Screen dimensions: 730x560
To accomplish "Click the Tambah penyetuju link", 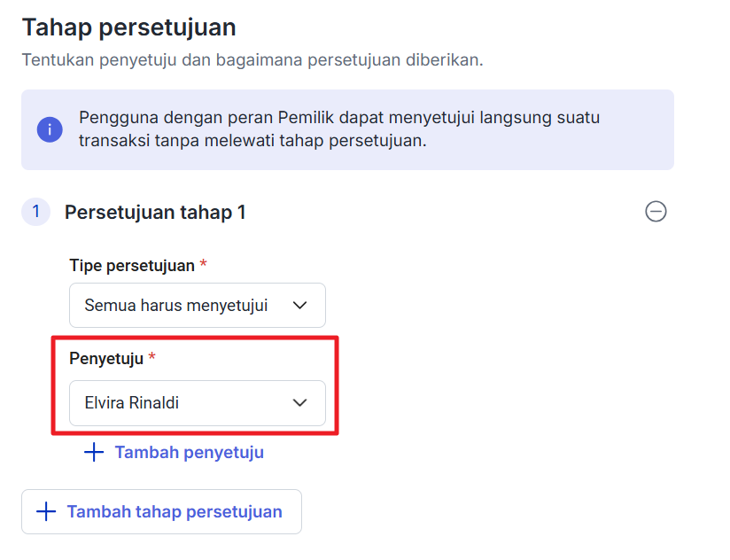I will [x=189, y=453].
